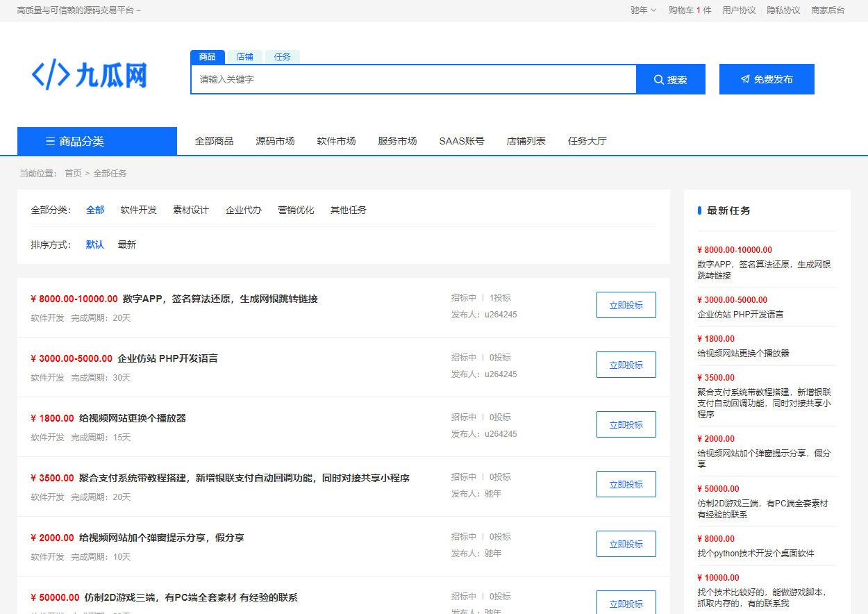Filter tasks by 素材设计 category
Image resolution: width=868 pixels, height=614 pixels.
[191, 210]
